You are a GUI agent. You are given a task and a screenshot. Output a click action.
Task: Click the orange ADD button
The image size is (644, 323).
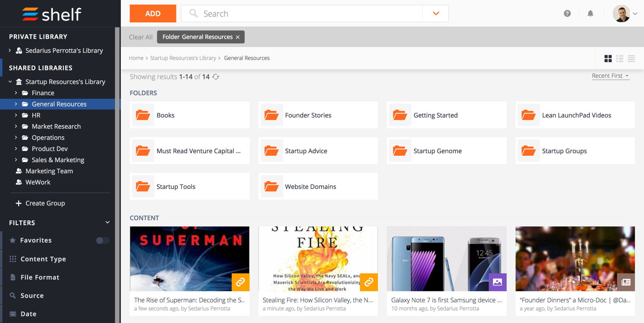pyautogui.click(x=153, y=13)
